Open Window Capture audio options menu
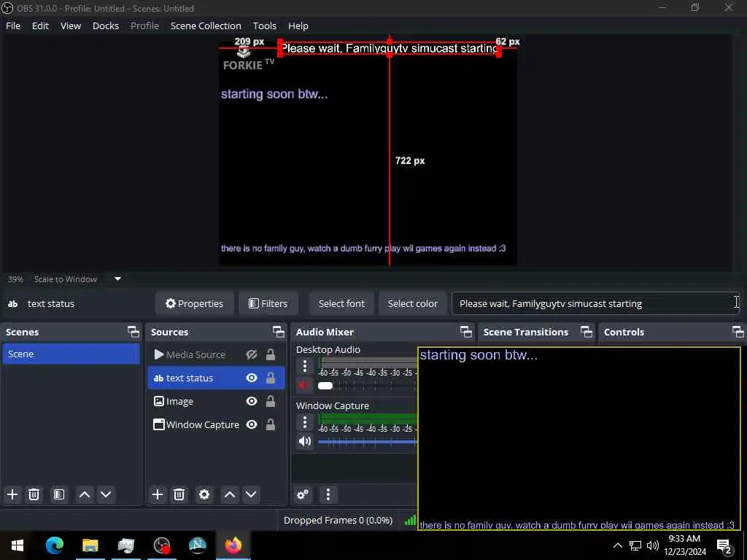The image size is (747, 560). [x=305, y=422]
